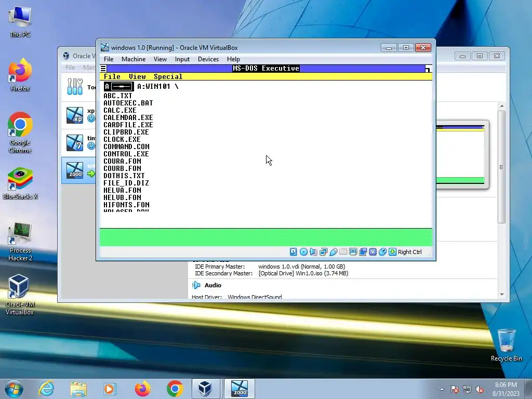Open the Machine menu
The height and width of the screenshot is (399, 532).
[x=134, y=59]
